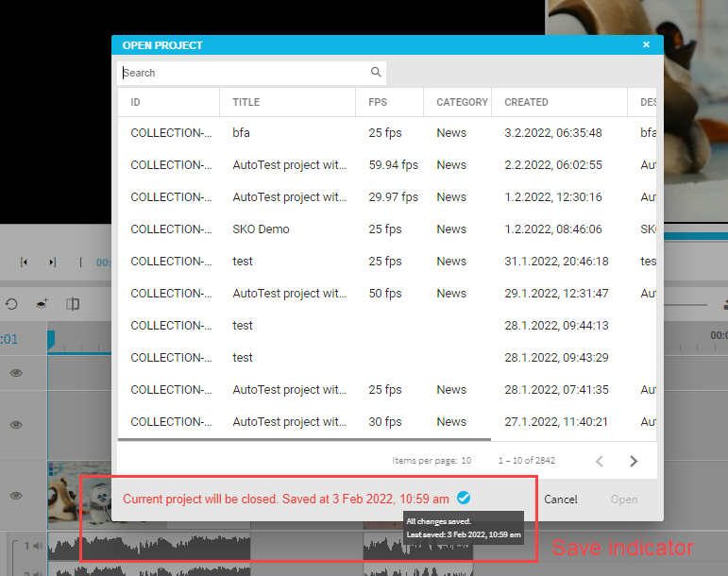Viewport: 728px width, 576px height.
Task: Click the Search input field
Action: [244, 73]
